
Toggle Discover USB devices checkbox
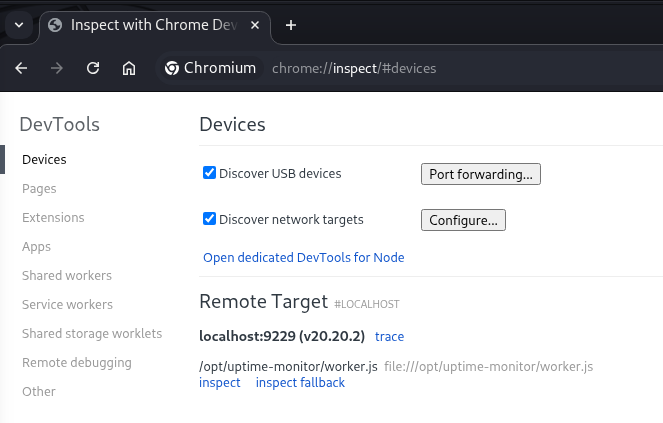[209, 173]
